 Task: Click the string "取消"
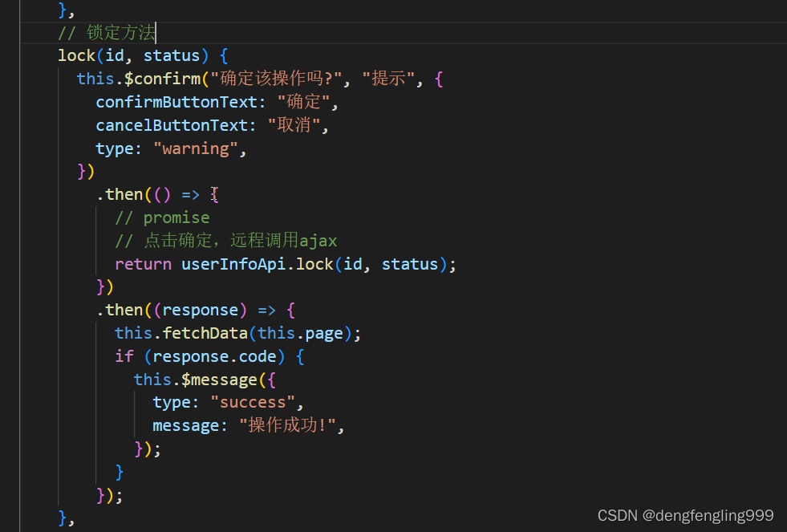coord(294,125)
